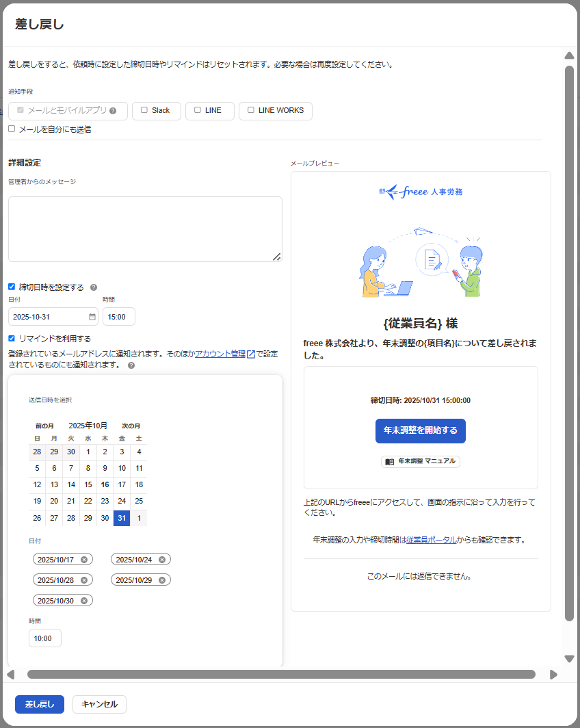The height and width of the screenshot is (728, 580).
Task: Click vertical scrollbar up arrow
Action: pos(569,55)
